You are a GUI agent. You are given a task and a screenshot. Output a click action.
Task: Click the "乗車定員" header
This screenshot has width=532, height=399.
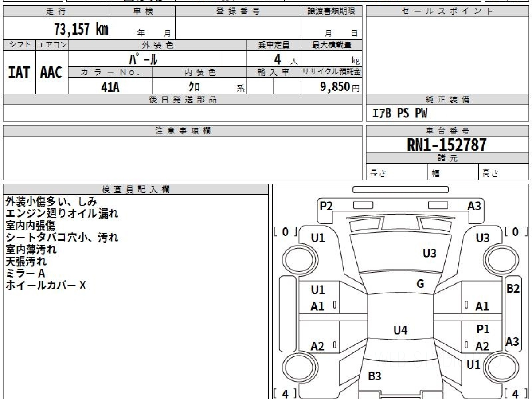[x=274, y=45]
